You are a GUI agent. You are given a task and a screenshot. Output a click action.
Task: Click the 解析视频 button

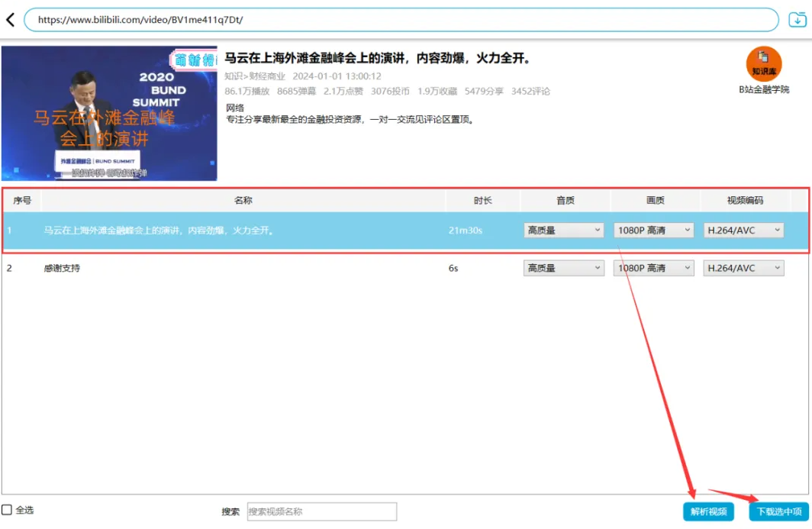708,511
